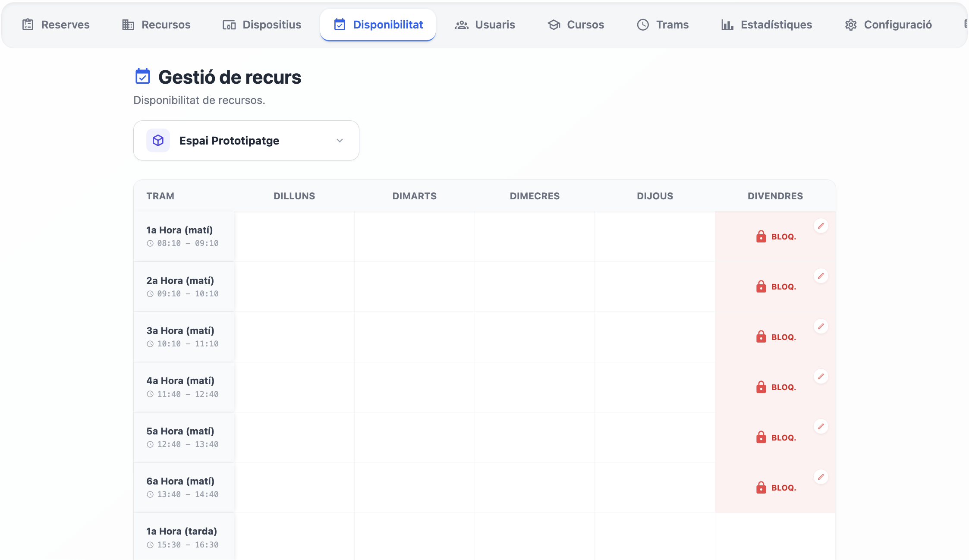The height and width of the screenshot is (560, 969).
Task: Click the Usuaris people icon
Action: tap(462, 25)
